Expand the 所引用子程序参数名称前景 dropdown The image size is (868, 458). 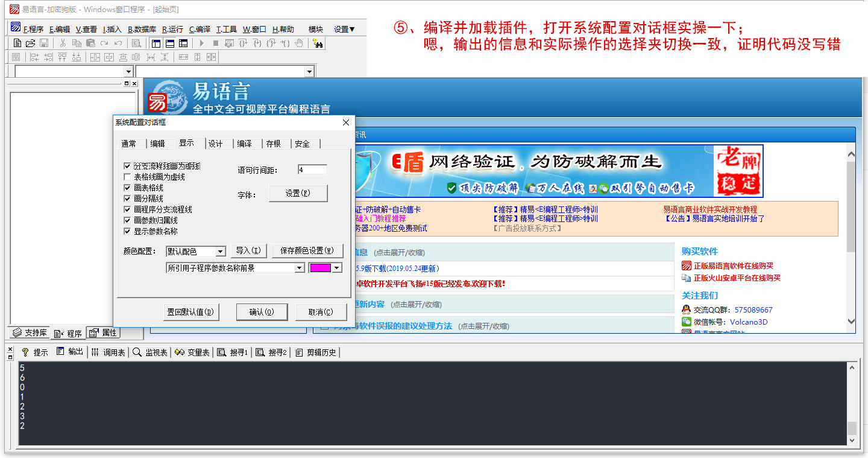(x=300, y=268)
